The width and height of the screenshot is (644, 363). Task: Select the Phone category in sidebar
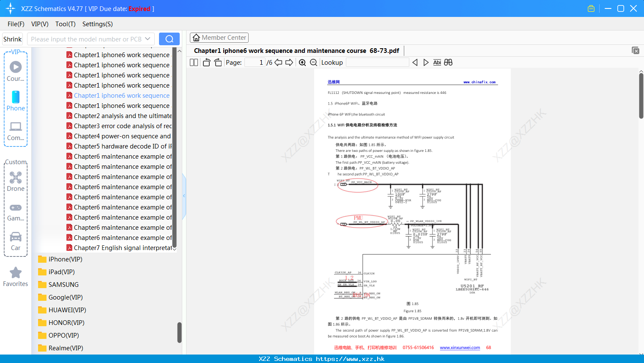coord(16,101)
